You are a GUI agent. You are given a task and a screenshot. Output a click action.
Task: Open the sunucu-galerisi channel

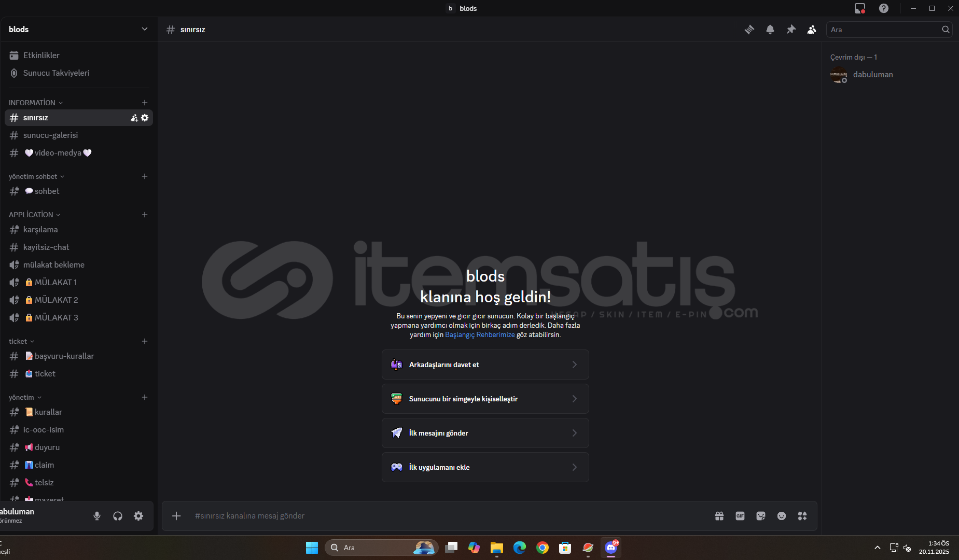pyautogui.click(x=50, y=135)
